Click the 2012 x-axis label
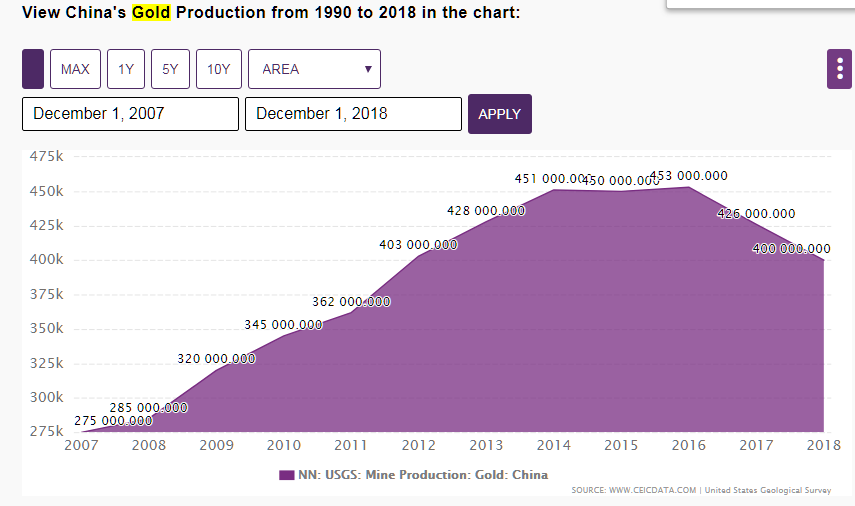Screen dimensions: 855x506 tap(418, 445)
